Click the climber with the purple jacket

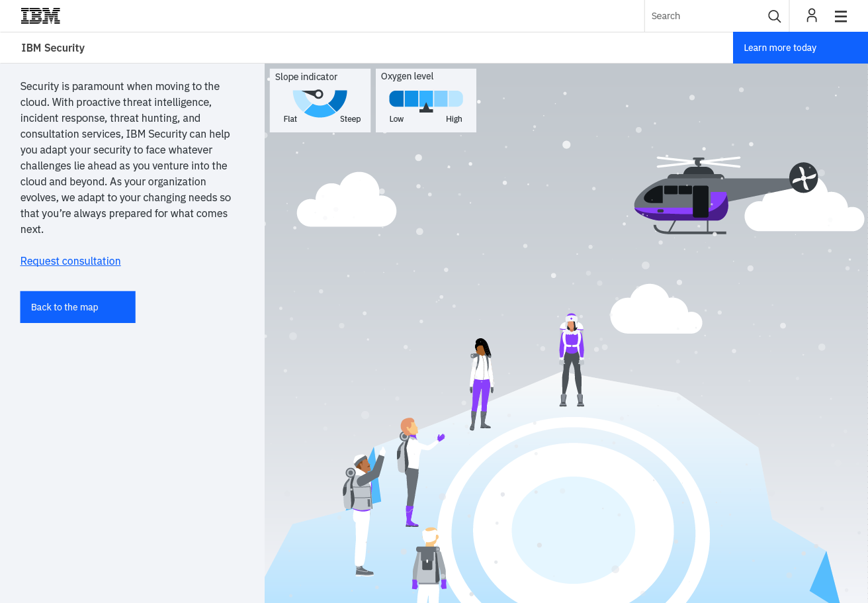pos(572,359)
